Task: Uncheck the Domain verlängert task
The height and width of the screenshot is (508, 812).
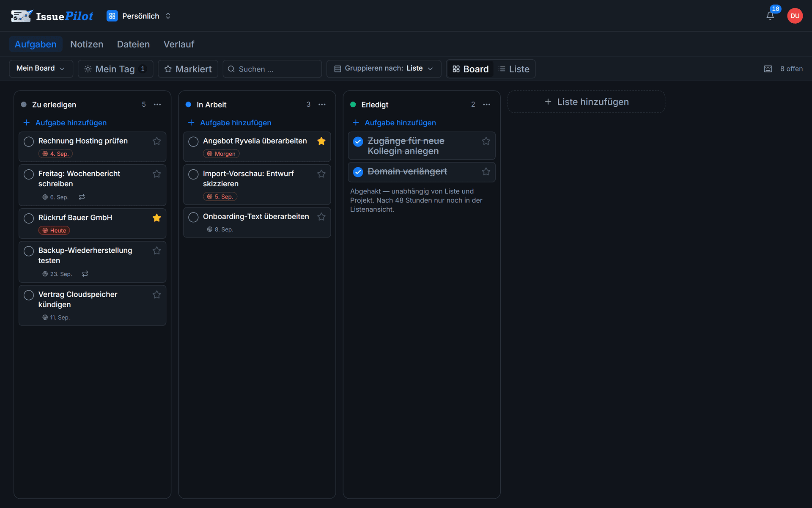Action: [358, 172]
